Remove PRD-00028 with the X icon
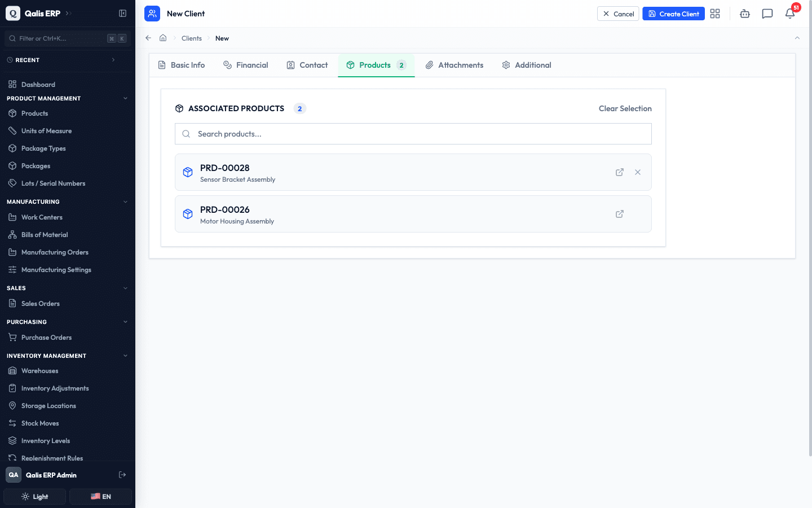Screen dimensions: 812x508 (x=638, y=172)
